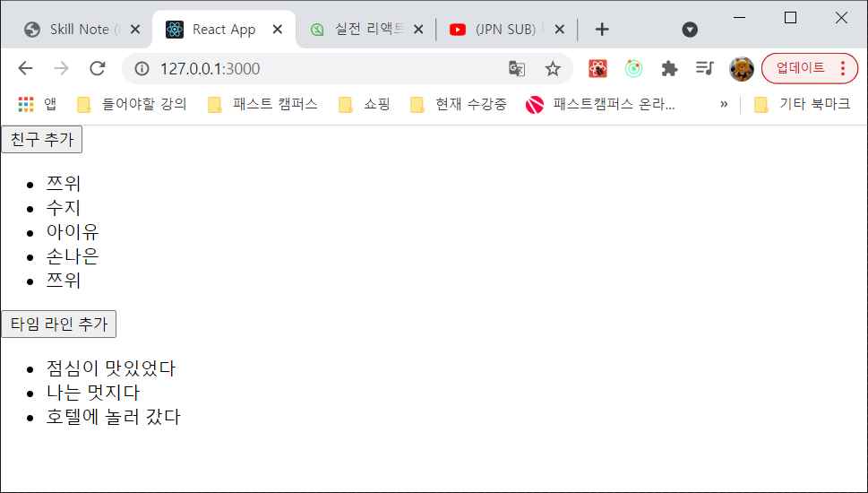The height and width of the screenshot is (493, 868).
Task: Open the user profile avatar
Action: click(x=741, y=69)
